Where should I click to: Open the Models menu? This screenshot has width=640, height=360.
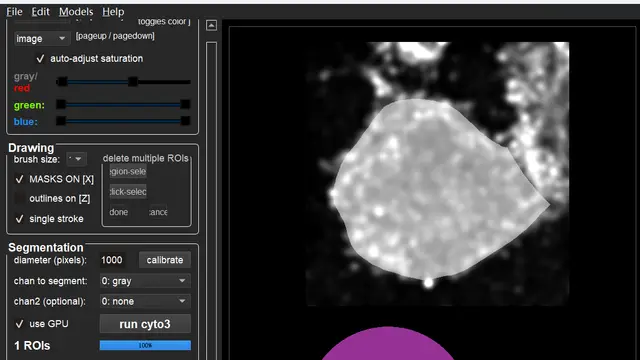click(x=76, y=12)
